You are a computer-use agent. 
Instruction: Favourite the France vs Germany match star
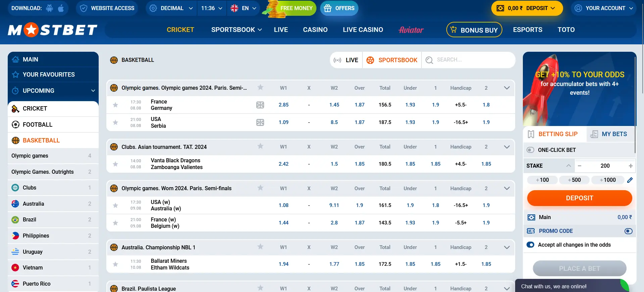115,105
